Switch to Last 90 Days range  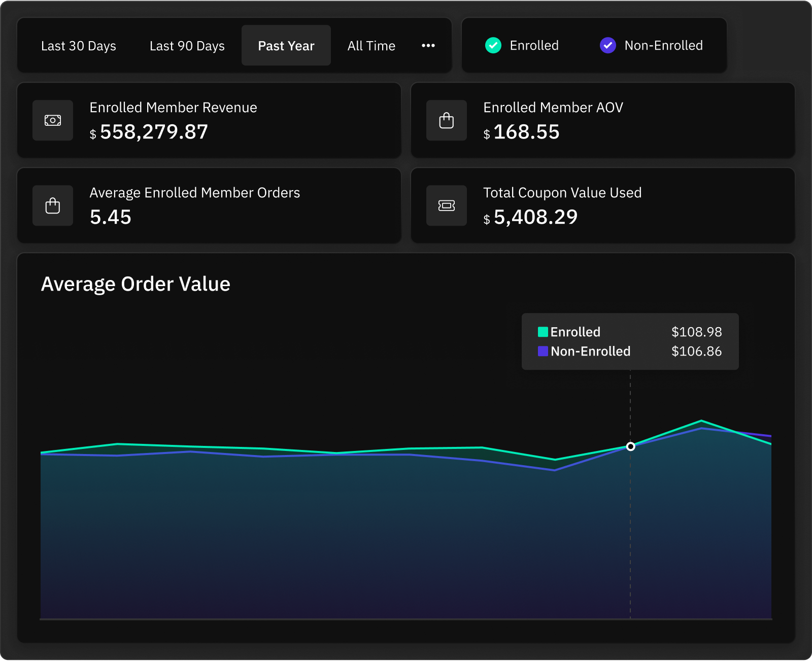[187, 46]
